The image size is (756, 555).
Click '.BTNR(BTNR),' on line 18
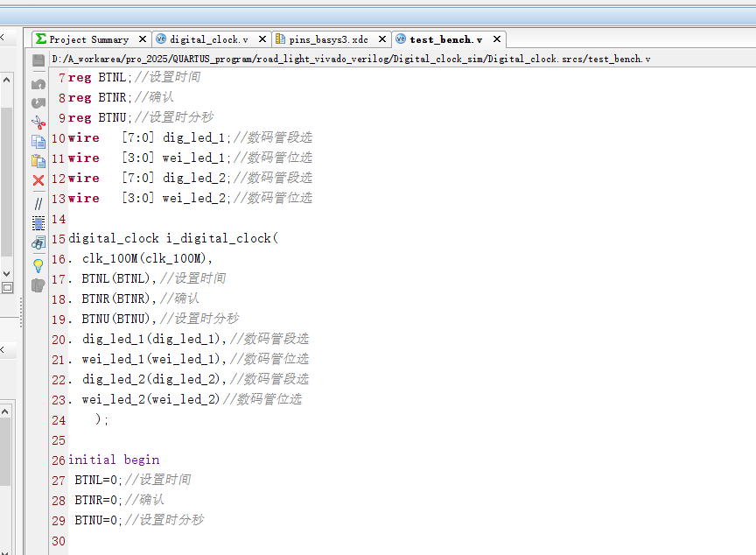(x=112, y=299)
